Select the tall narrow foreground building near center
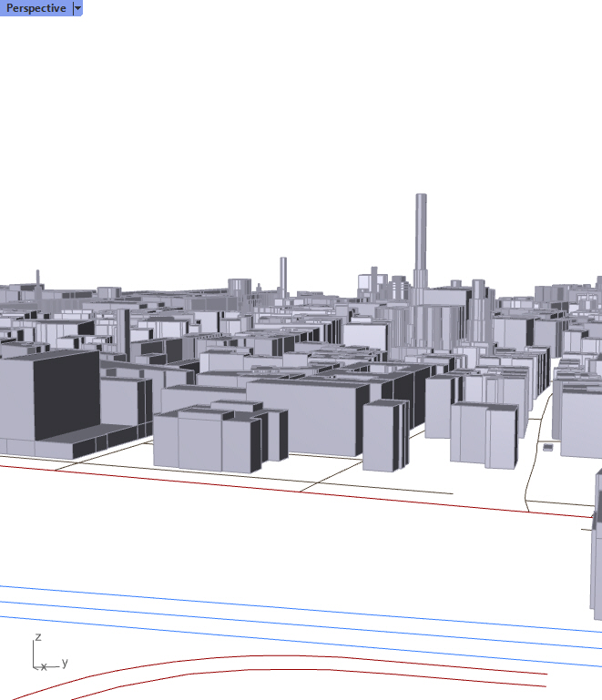The image size is (602, 700). (x=384, y=435)
